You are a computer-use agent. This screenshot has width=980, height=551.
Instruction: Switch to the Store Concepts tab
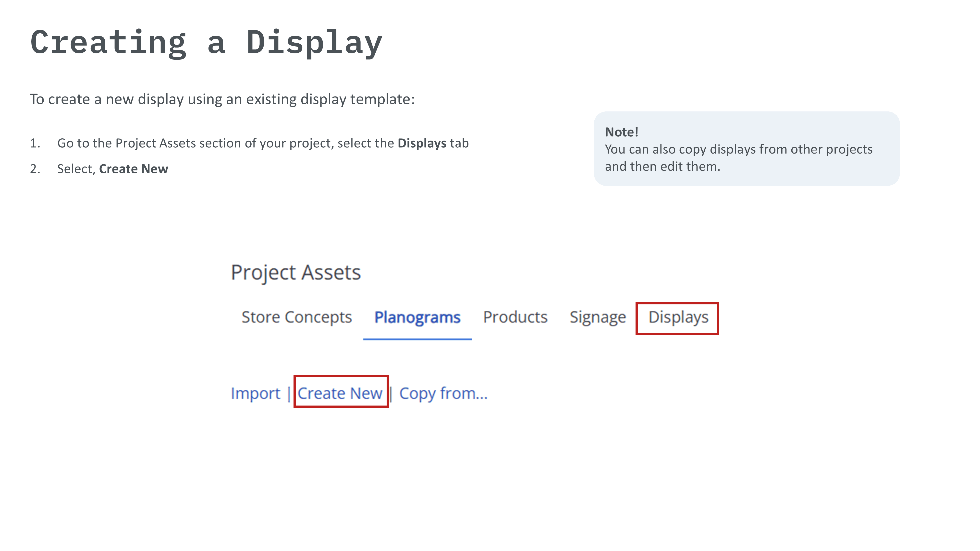297,318
